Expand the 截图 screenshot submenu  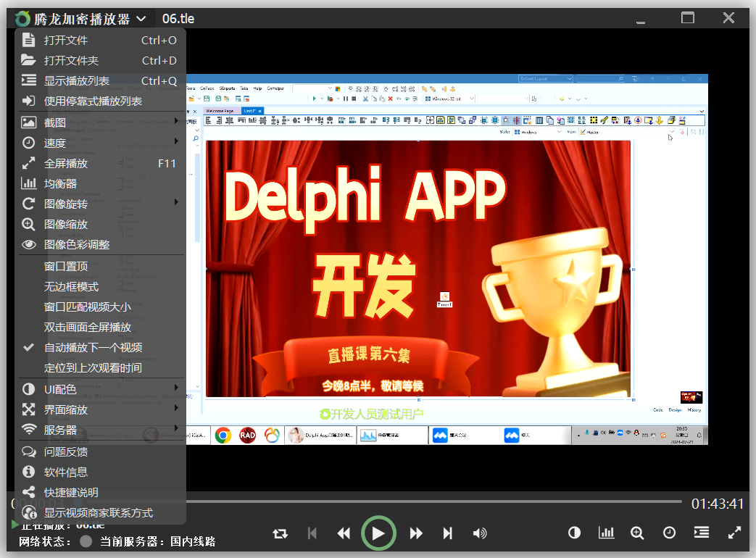pos(100,123)
